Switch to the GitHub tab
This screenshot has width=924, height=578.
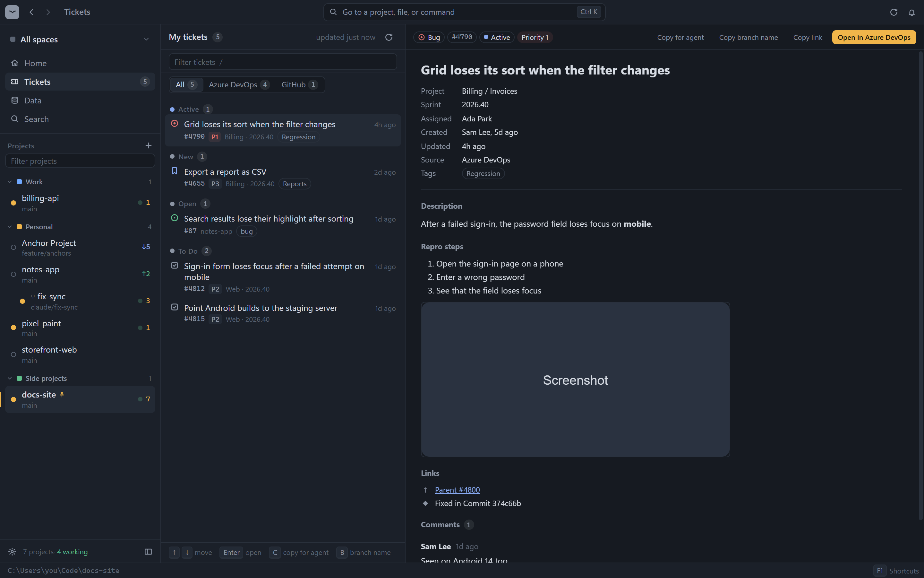[299, 84]
